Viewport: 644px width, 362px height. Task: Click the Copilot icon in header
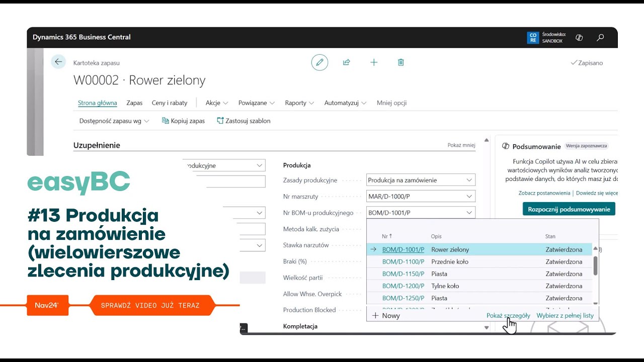click(579, 38)
